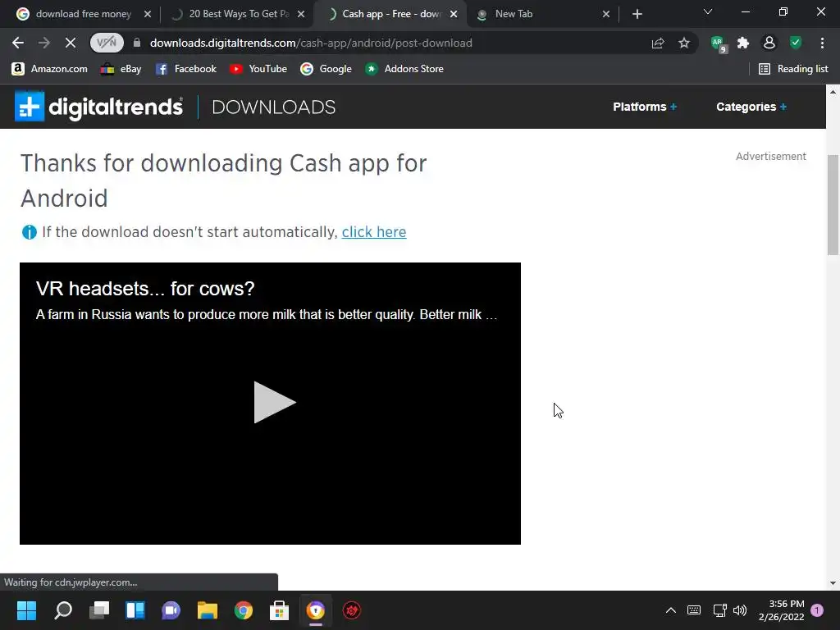The image size is (840, 630).
Task: Open the browser profile icon
Action: click(769, 43)
